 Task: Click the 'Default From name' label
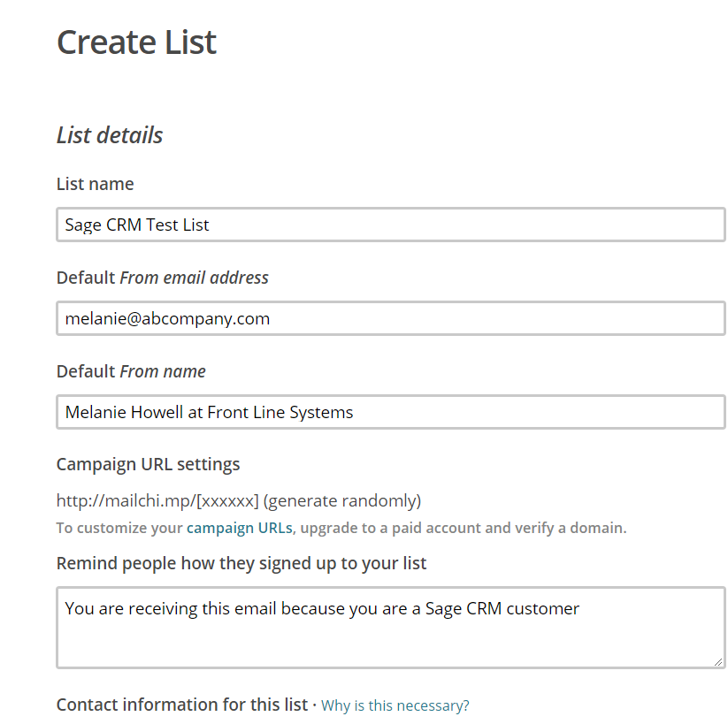(131, 371)
